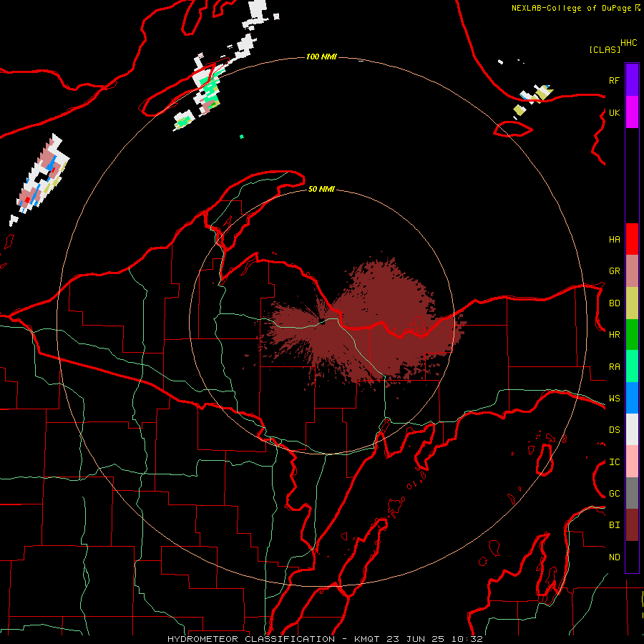The height and width of the screenshot is (644, 644).
Task: Click the HA legend label
Action: point(614,240)
